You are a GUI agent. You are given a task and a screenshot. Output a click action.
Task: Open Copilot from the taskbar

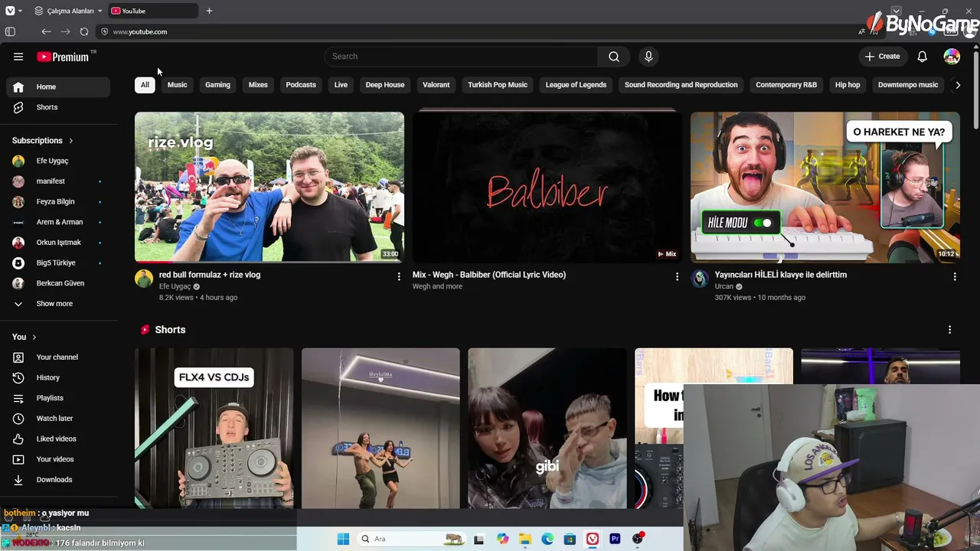coord(502,540)
